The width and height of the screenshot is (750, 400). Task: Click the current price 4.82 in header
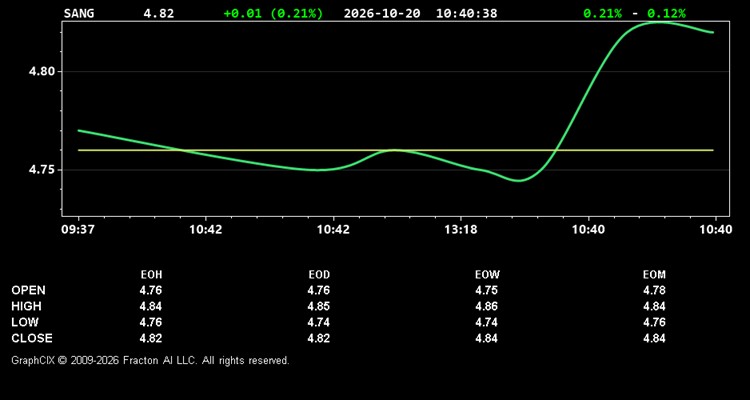[x=159, y=13]
